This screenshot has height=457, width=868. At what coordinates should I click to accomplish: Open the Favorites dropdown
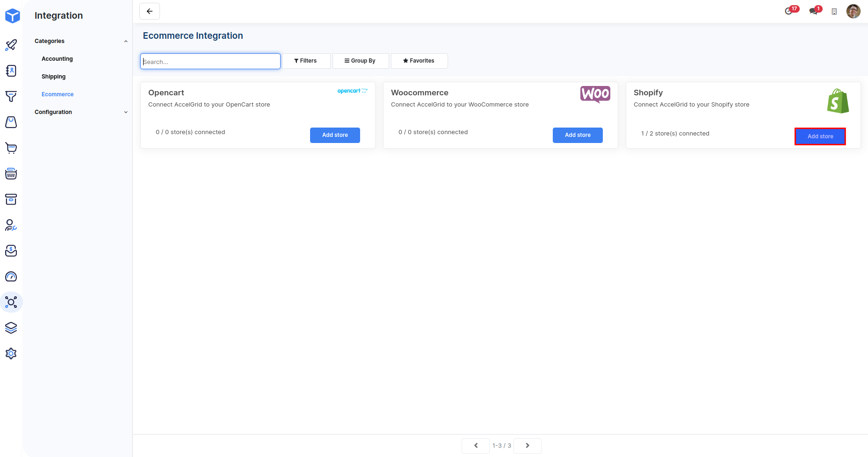tap(419, 61)
